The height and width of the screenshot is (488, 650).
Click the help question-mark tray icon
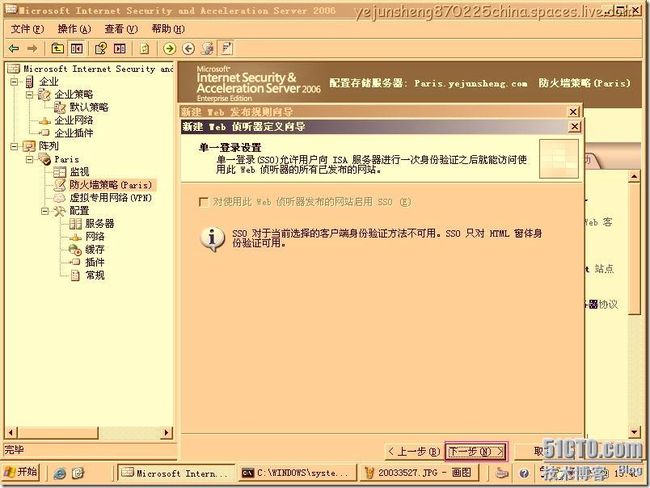point(524,473)
